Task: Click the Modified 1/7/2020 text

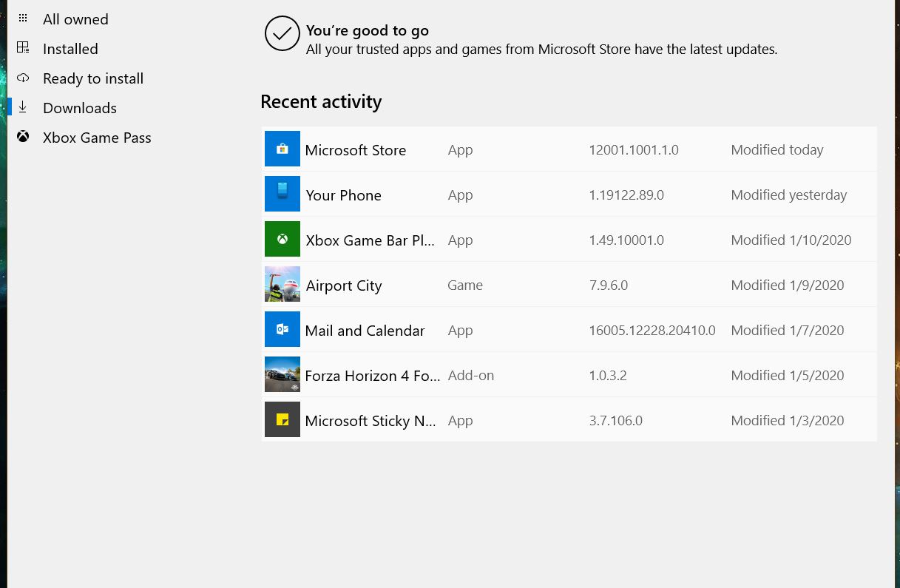Action: (788, 331)
